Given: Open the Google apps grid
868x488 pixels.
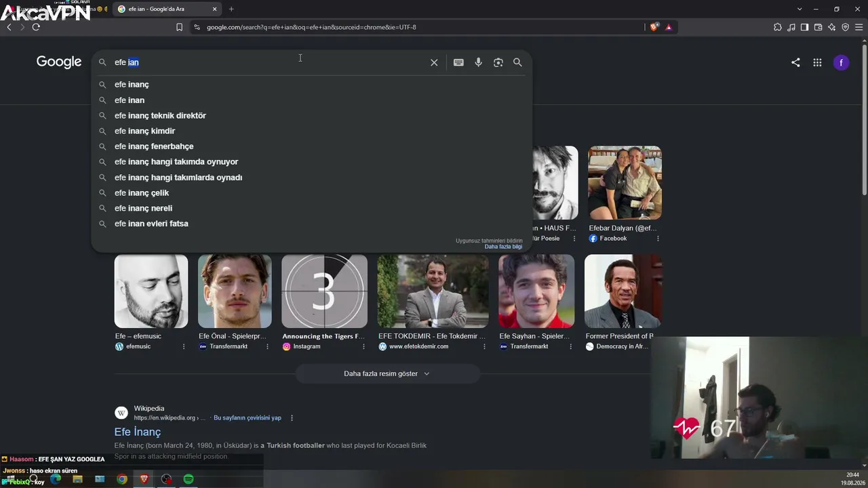Looking at the screenshot, I should (817, 62).
